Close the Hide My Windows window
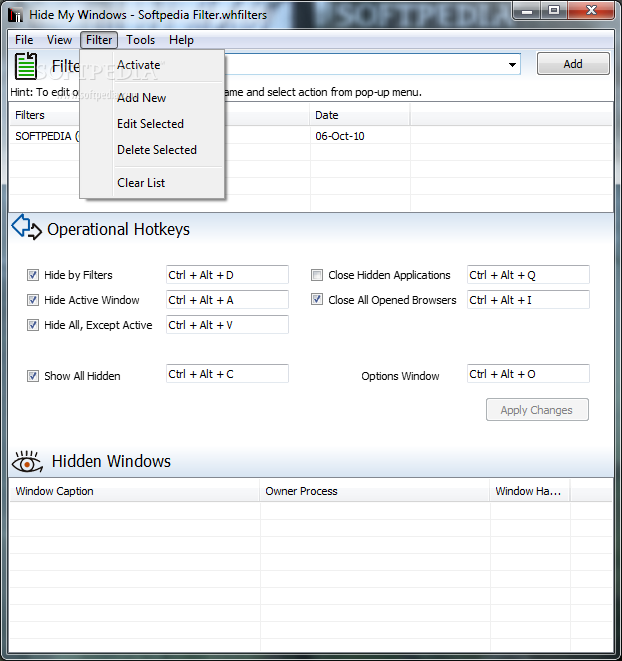This screenshot has height=661, width=622. (591, 11)
